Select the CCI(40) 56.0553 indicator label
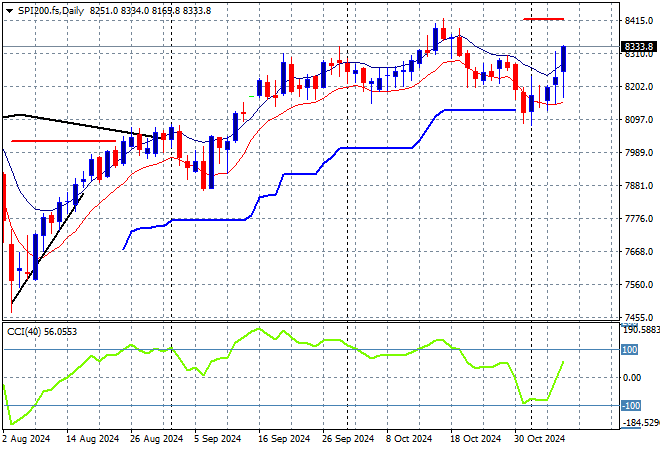This screenshot has width=660, height=450. tap(42, 332)
